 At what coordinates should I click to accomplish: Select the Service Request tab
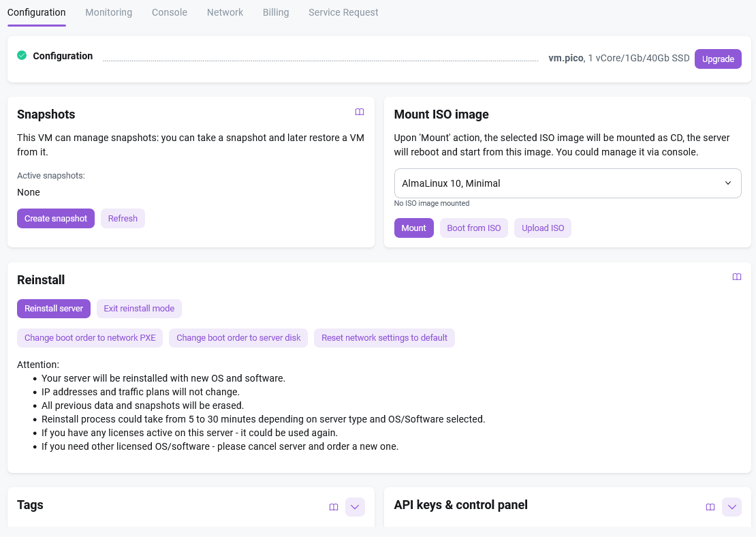pyautogui.click(x=343, y=12)
